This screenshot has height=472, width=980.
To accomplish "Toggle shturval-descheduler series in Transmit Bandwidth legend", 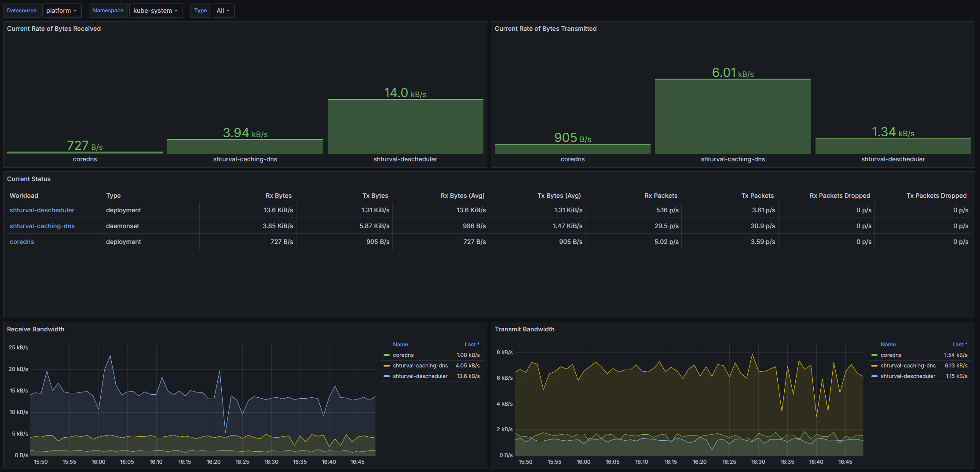I will [908, 376].
